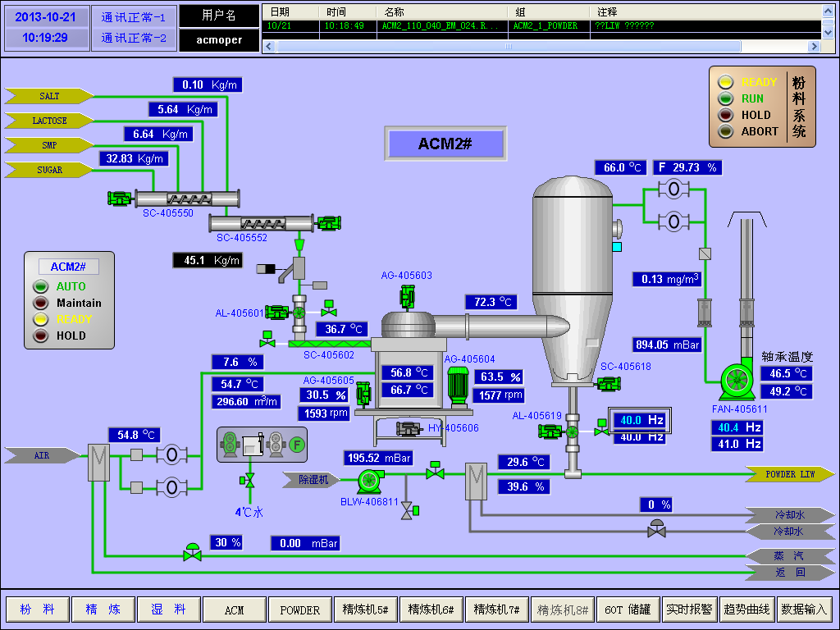Click the valve right of AL-405601
This screenshot has height=630, width=840.
tap(329, 308)
